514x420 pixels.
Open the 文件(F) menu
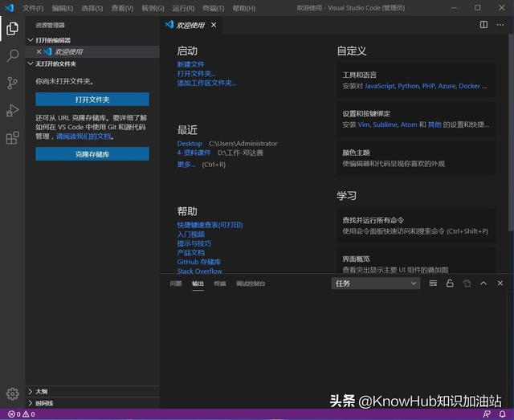click(x=33, y=8)
